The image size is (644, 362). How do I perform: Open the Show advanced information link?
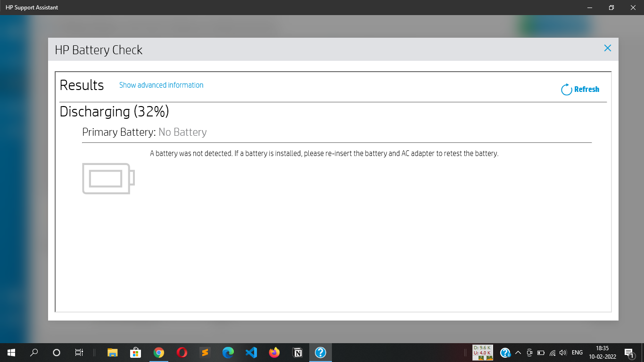(161, 85)
